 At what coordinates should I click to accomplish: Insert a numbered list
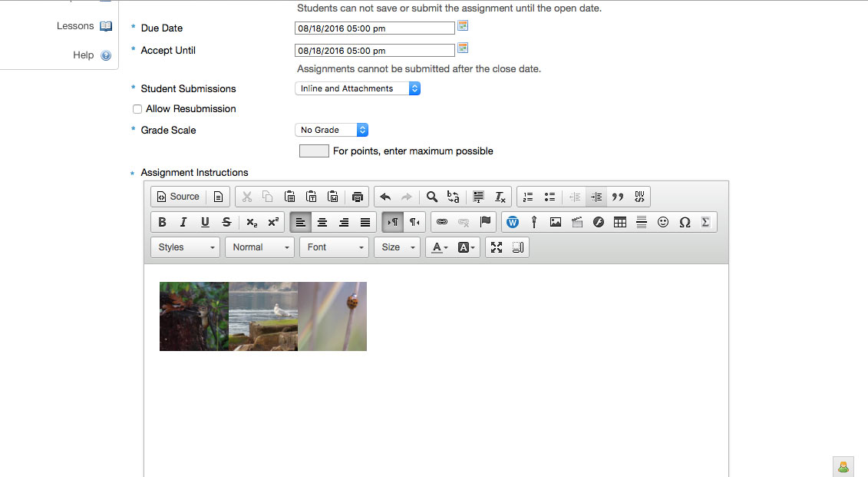click(528, 197)
